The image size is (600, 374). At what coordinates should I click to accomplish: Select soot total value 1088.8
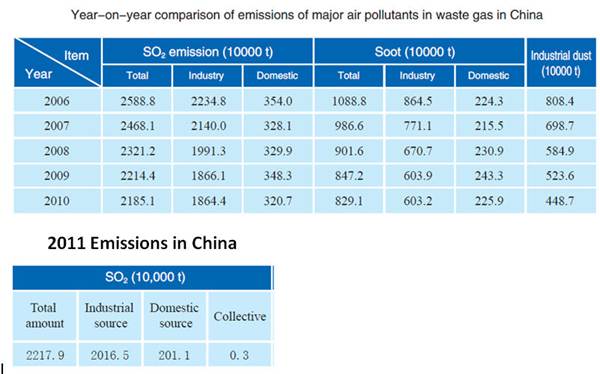coord(349,101)
